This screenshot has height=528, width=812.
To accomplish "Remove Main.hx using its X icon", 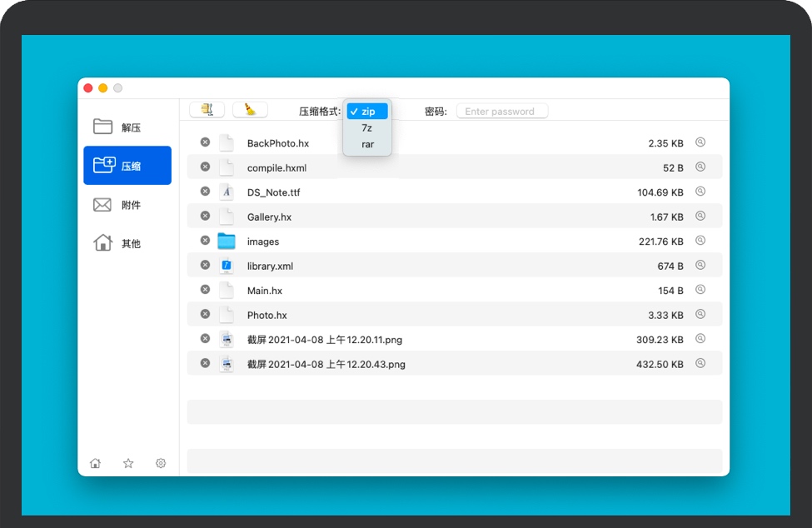I will click(205, 290).
